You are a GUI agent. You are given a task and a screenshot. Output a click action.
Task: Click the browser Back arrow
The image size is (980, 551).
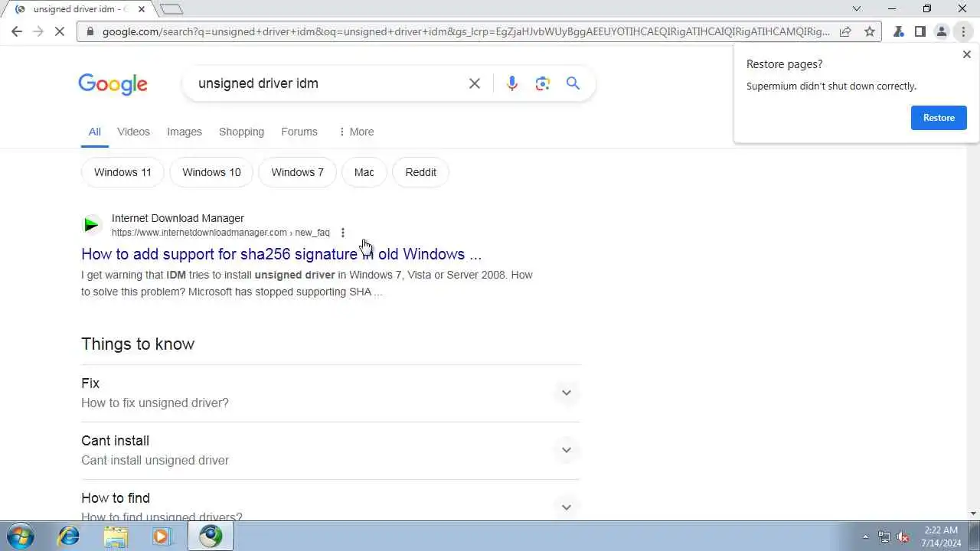(x=17, y=31)
